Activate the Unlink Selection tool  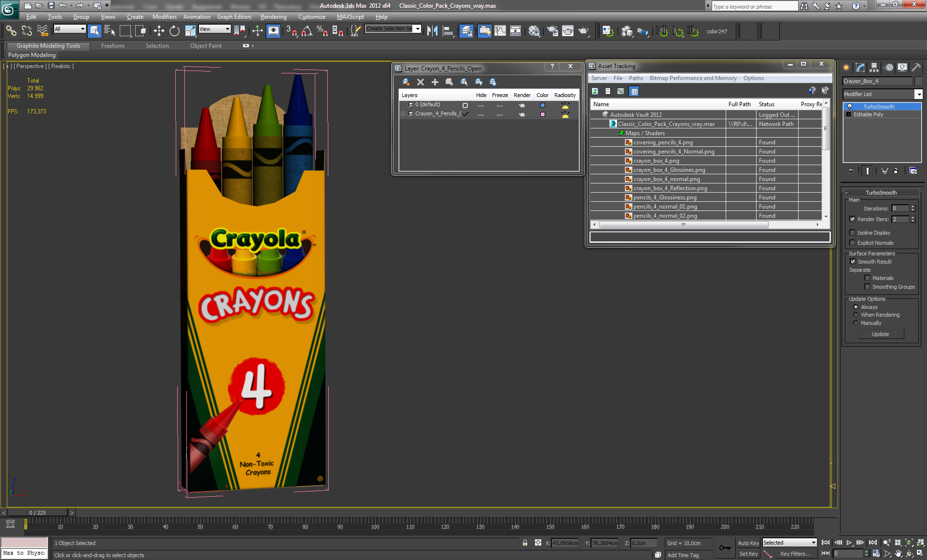pyautogui.click(x=27, y=31)
